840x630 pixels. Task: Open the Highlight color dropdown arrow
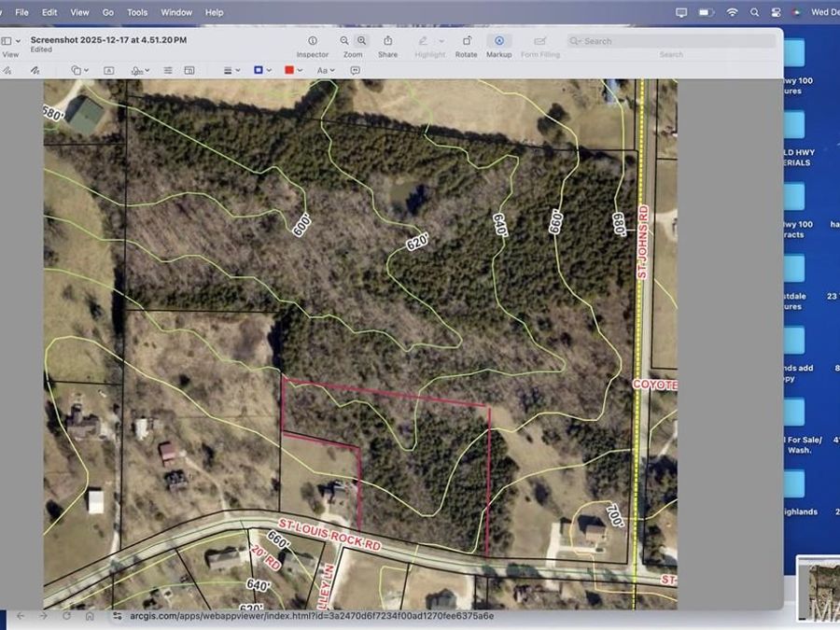click(441, 41)
